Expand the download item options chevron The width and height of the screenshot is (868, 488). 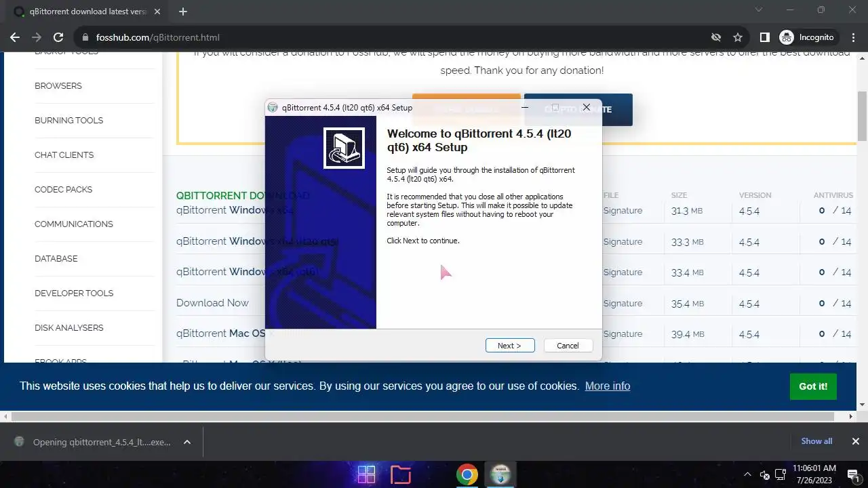point(187,442)
